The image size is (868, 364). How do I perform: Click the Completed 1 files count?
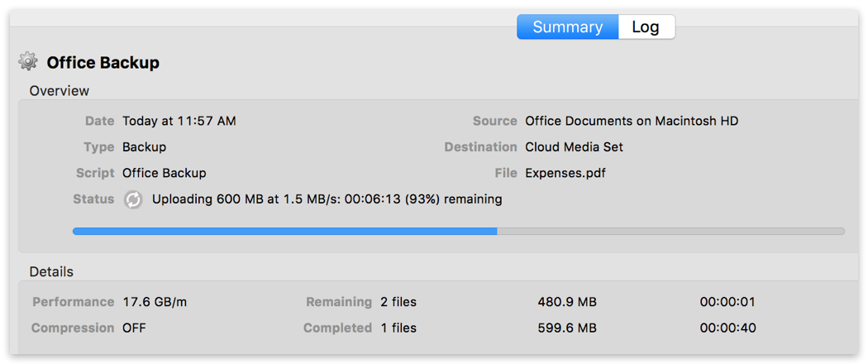coord(398,328)
